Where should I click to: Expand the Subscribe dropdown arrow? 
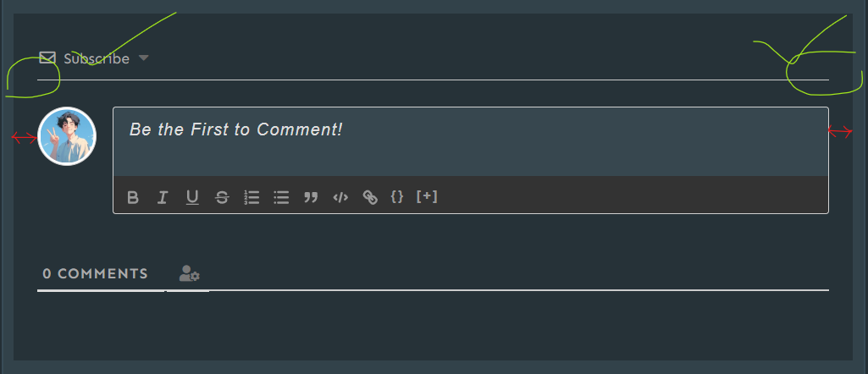click(144, 58)
